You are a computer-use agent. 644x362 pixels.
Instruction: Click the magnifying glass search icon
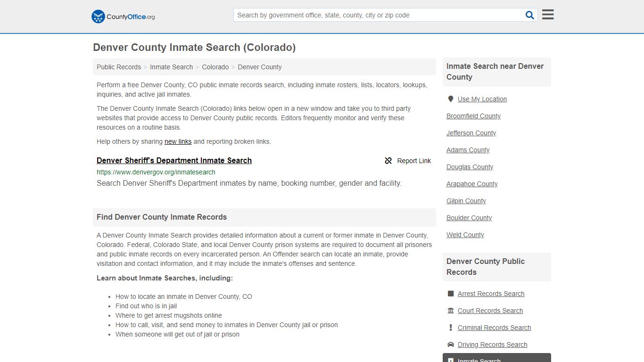(530, 15)
